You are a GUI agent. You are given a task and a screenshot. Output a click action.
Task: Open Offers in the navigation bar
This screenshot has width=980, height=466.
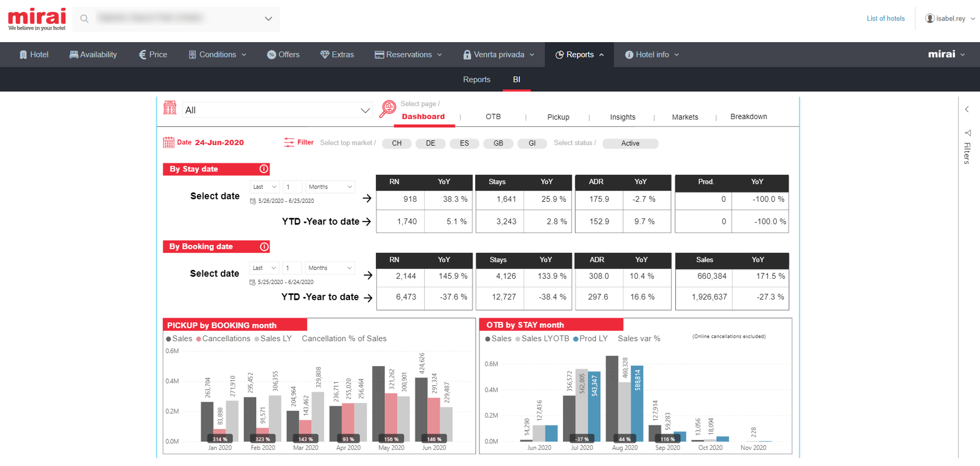click(283, 54)
